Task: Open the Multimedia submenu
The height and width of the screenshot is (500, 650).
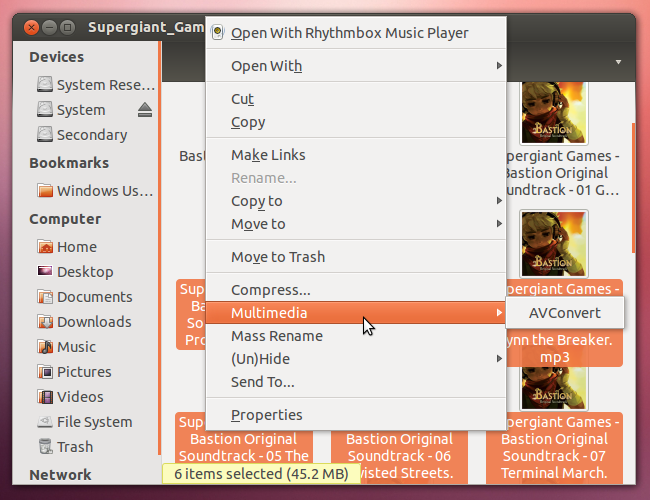Action: 356,313
